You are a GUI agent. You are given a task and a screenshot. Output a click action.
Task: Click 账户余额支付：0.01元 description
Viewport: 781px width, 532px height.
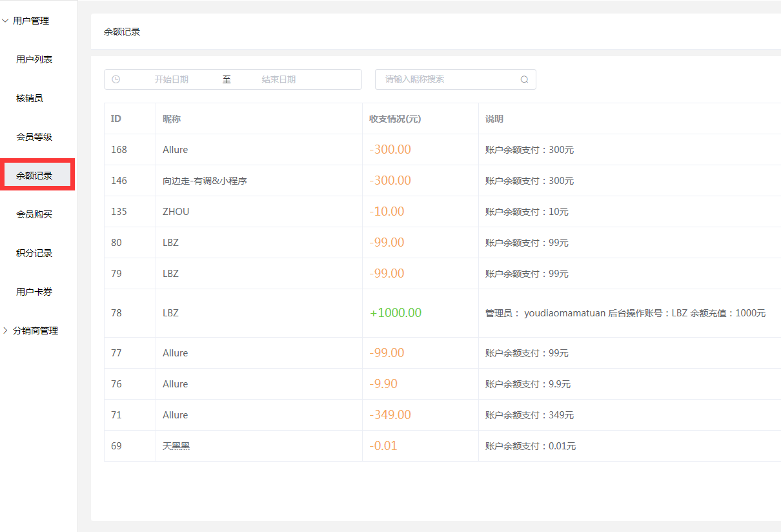531,446
